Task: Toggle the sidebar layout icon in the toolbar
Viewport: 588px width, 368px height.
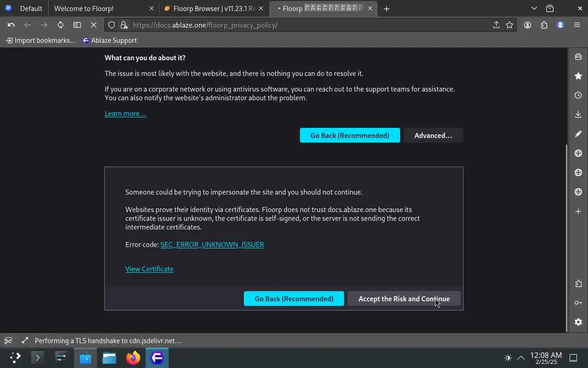Action: [77, 25]
